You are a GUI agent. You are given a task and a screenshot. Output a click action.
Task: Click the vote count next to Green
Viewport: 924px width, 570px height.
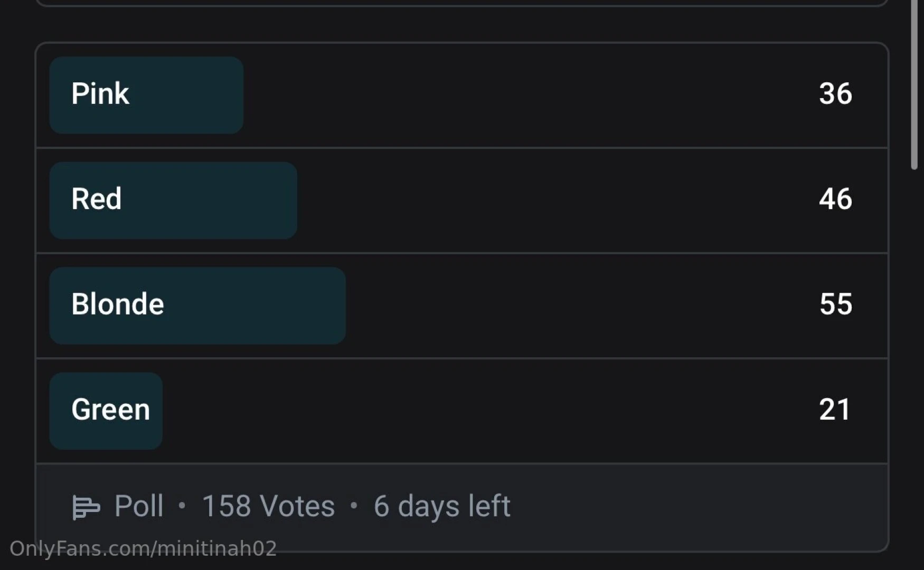point(834,410)
